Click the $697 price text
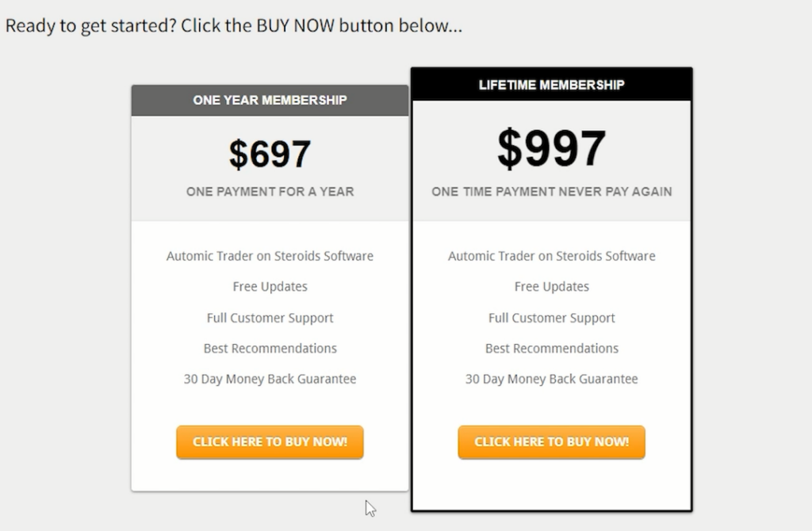 pyautogui.click(x=270, y=154)
